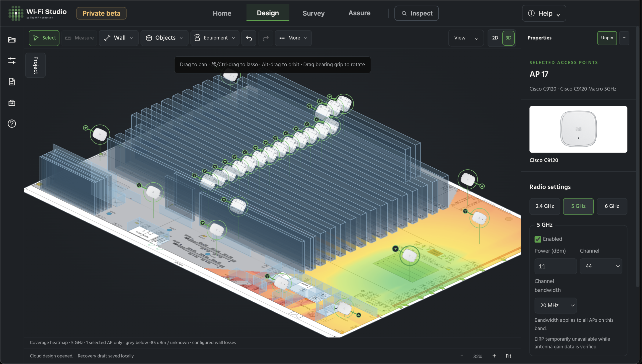Screen dimensions: 642x364
Task: Open the document report sidebar icon
Action: tap(12, 82)
